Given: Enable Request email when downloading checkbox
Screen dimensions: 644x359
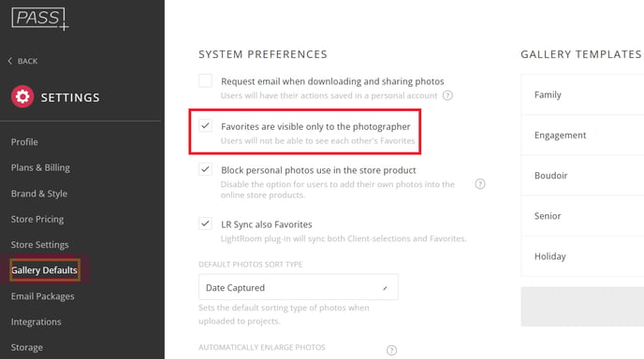Looking at the screenshot, I should point(205,80).
